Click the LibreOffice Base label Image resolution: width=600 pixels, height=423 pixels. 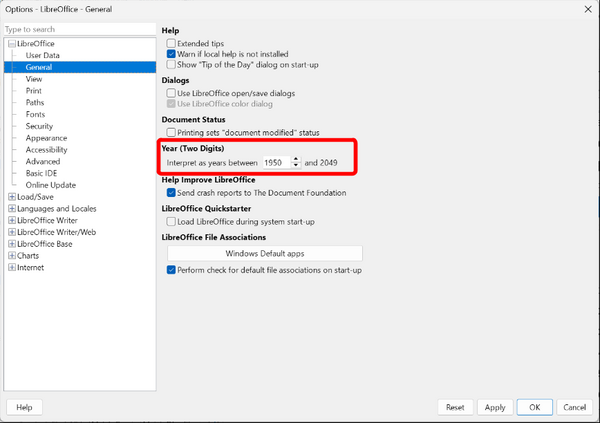[x=44, y=244]
